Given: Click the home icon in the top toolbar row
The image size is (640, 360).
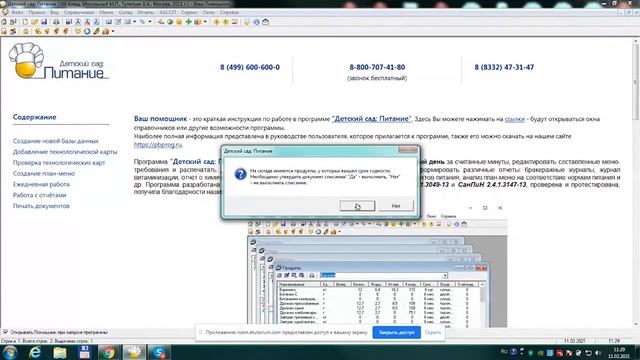Looking at the screenshot, I should pyautogui.click(x=4, y=22).
